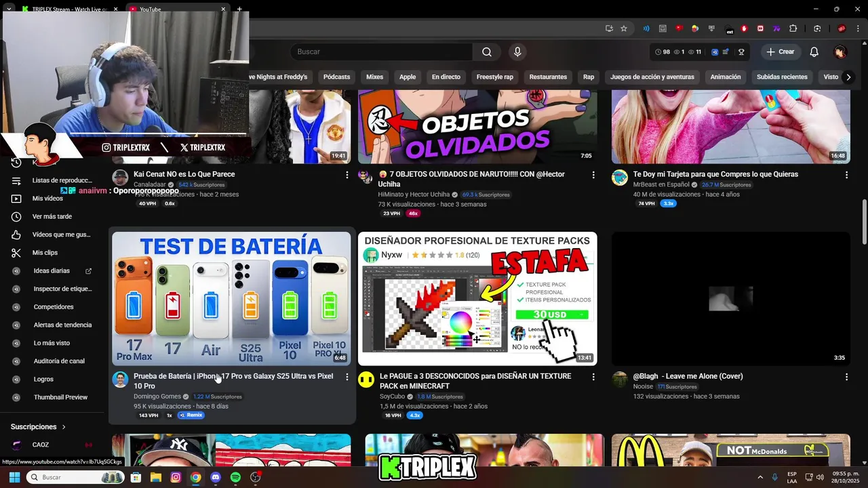Viewport: 868px width, 488px height.
Task: Open options menu for the Kai Cenat video
Action: [347, 175]
